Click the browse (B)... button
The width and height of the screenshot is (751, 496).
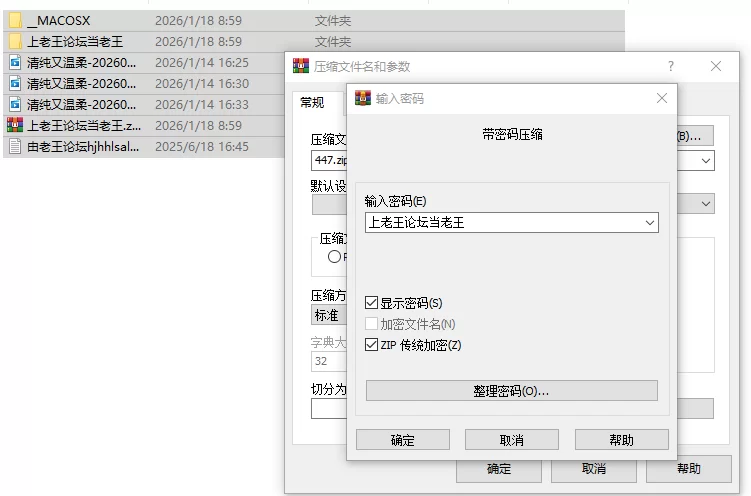pos(695,136)
